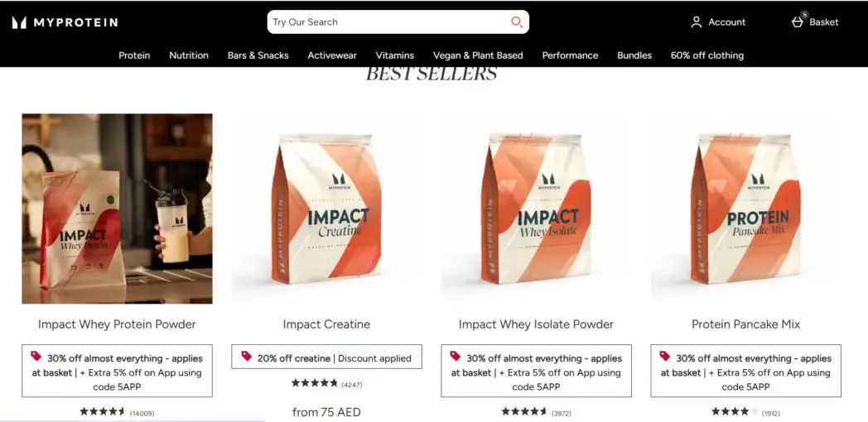
Task: Click the red tag icon on Impact Creatine offer
Action: pos(246,356)
